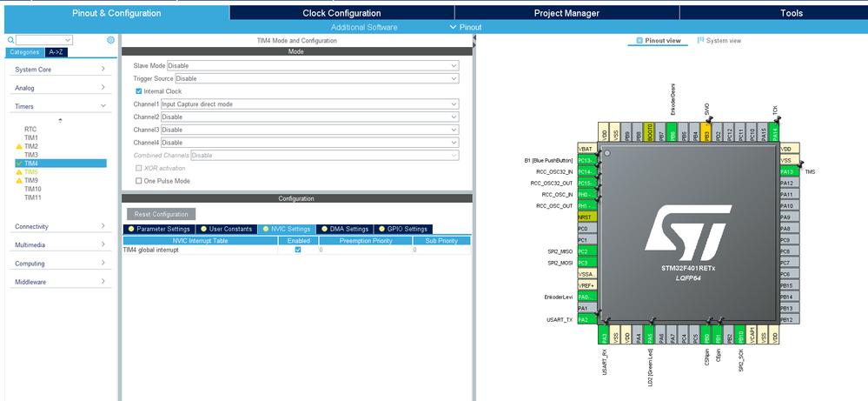Select the PA0 EnkoderLevi pin

click(587, 297)
